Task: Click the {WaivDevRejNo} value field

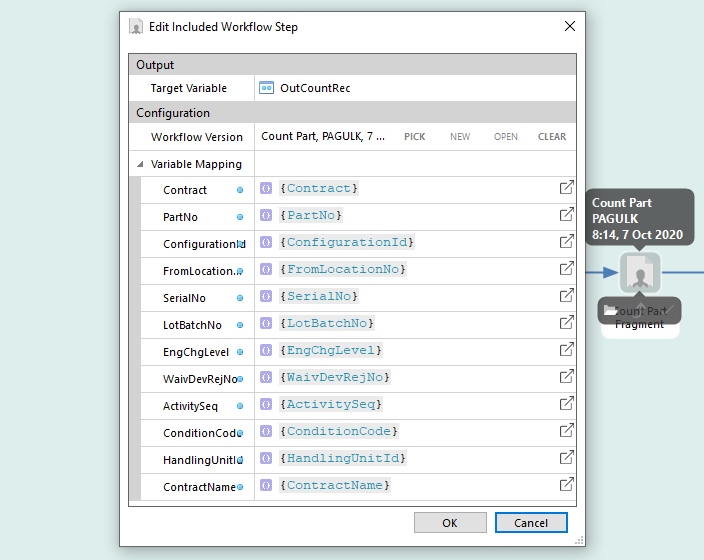Action: (x=336, y=377)
